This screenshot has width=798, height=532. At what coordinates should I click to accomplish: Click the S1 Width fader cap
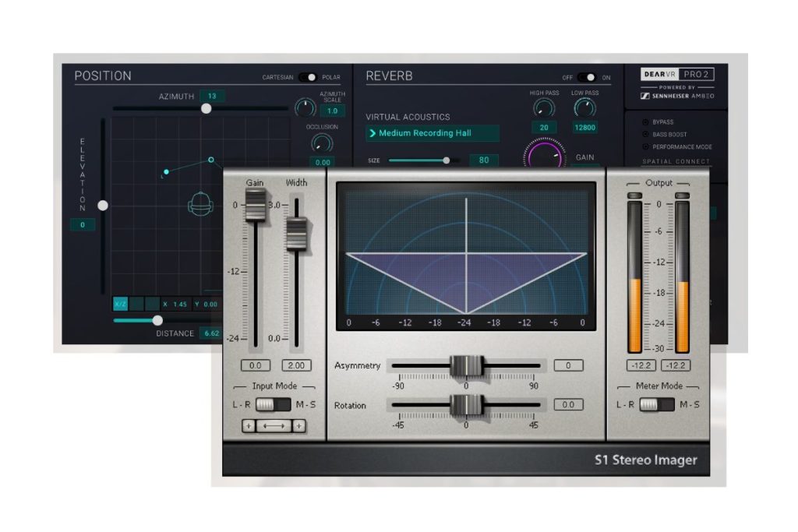tap(296, 234)
